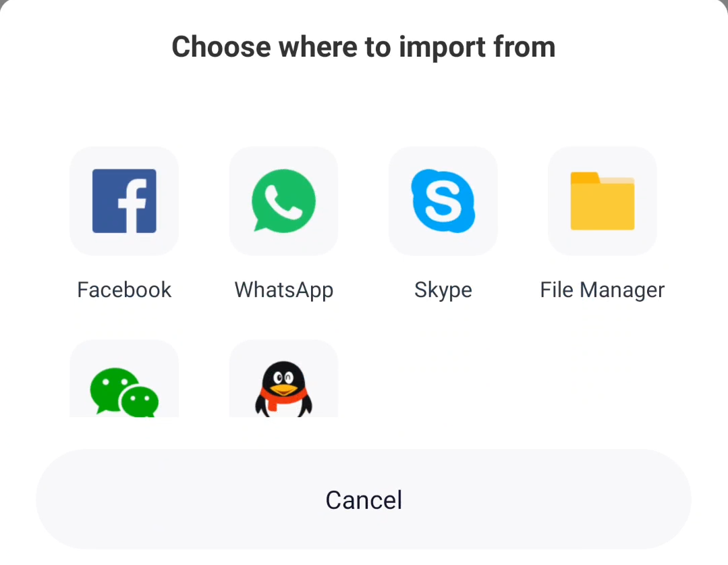Viewport: 728px width, 565px height.
Task: Pick the blue Skype logo icon
Action: (443, 200)
